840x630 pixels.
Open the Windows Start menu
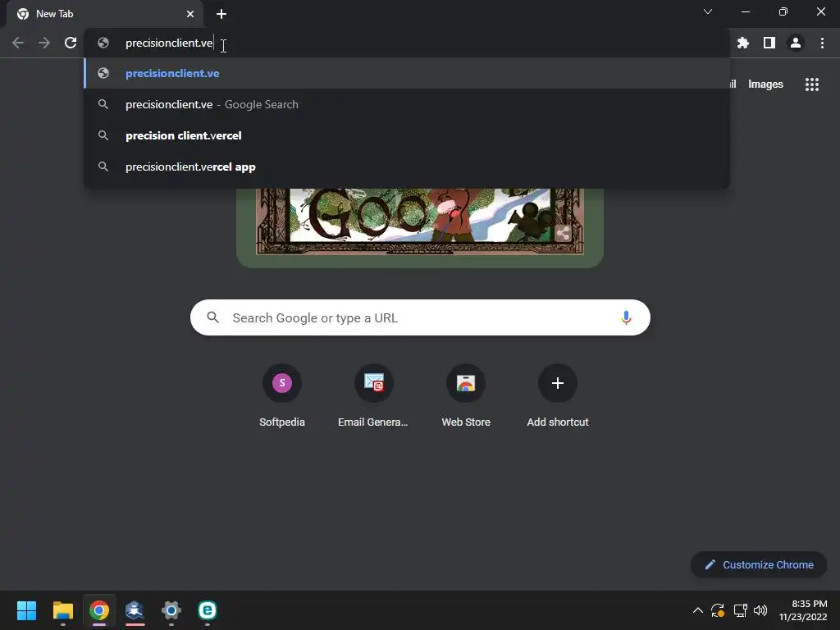pyautogui.click(x=26, y=610)
